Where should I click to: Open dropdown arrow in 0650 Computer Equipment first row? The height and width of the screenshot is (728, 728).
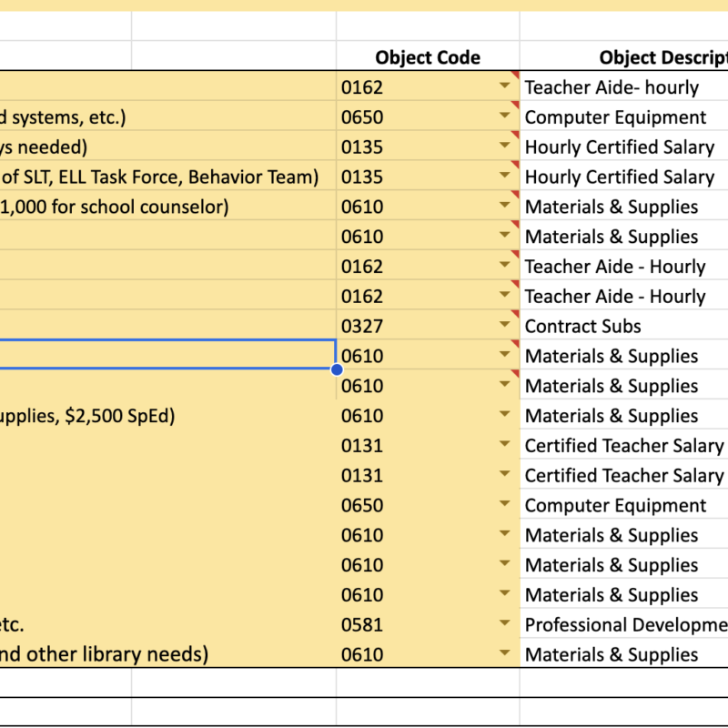tap(504, 116)
